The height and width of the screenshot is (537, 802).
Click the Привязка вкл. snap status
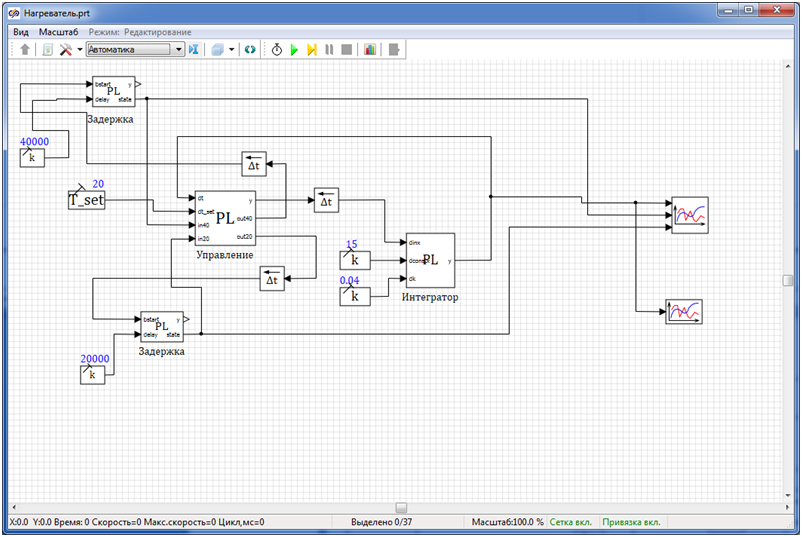tap(631, 522)
